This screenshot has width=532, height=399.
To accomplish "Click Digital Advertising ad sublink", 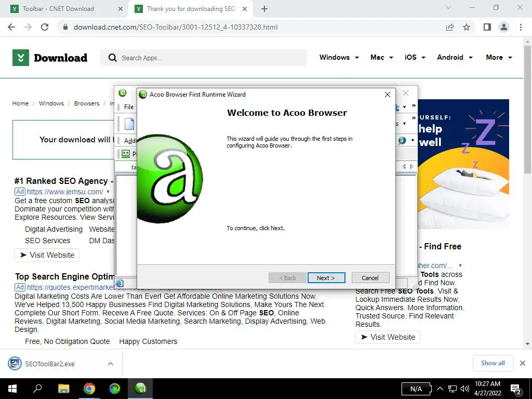I will pyautogui.click(x=54, y=229).
